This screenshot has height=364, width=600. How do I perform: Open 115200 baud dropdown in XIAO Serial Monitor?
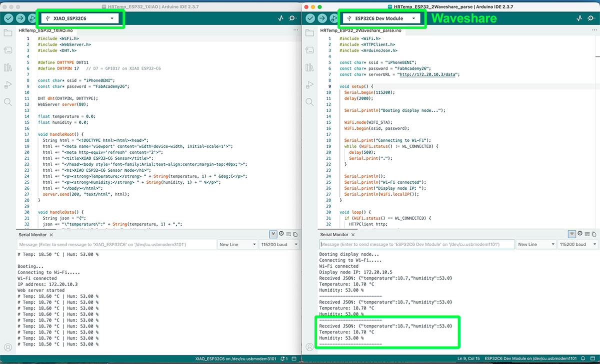[279, 244]
